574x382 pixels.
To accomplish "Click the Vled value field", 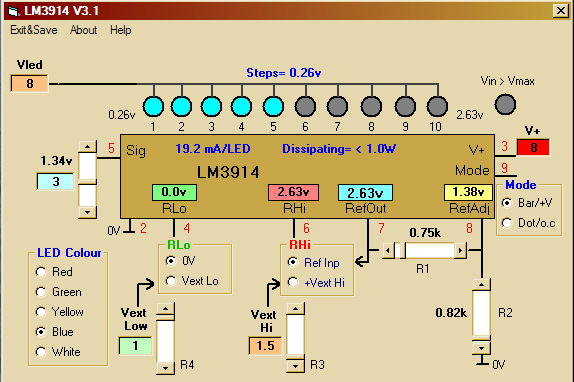I will (x=30, y=83).
